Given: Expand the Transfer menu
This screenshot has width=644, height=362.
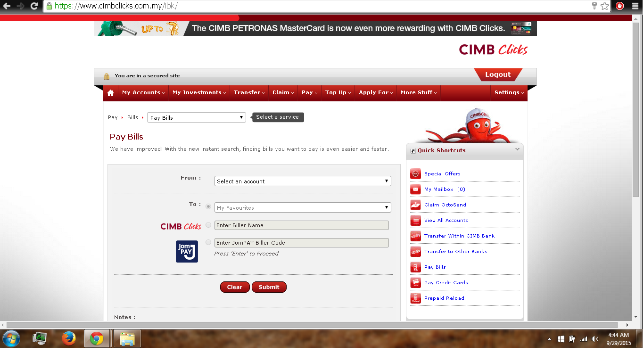Looking at the screenshot, I should (249, 93).
